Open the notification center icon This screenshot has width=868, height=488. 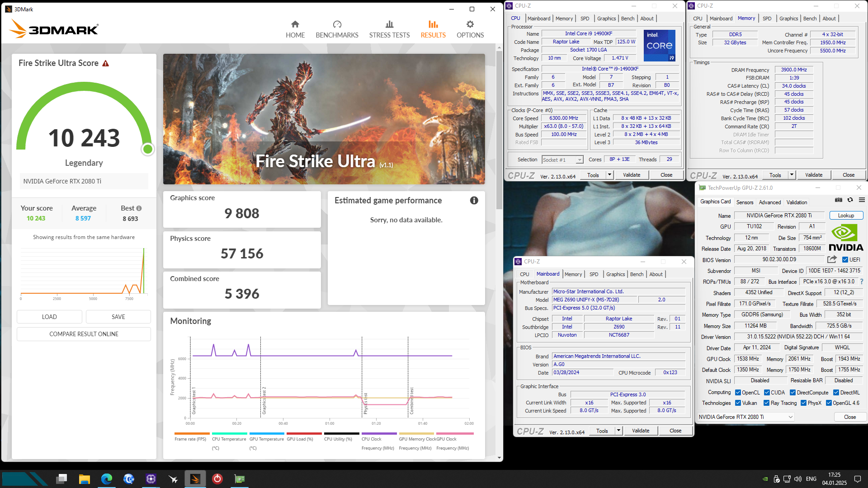[857, 479]
